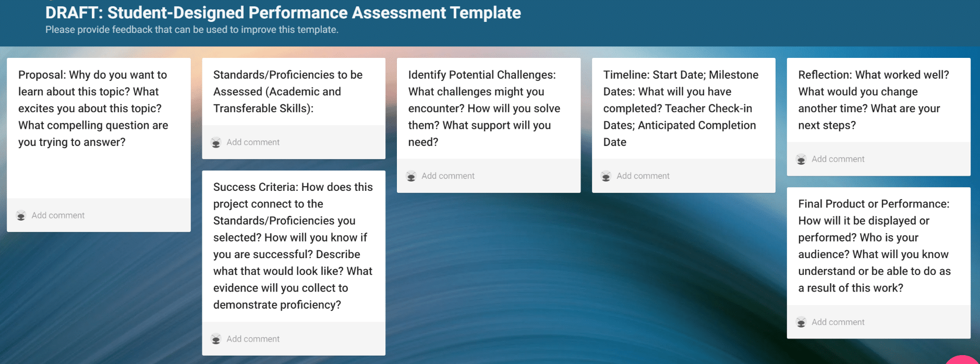Click avatar icon under Timeline card
The height and width of the screenshot is (364, 980).
[x=606, y=176]
